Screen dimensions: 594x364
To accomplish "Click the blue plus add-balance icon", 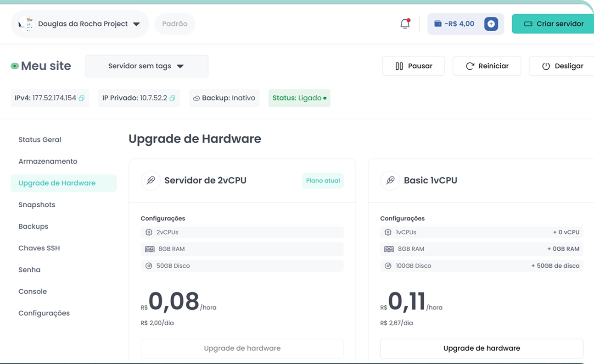I will 491,24.
